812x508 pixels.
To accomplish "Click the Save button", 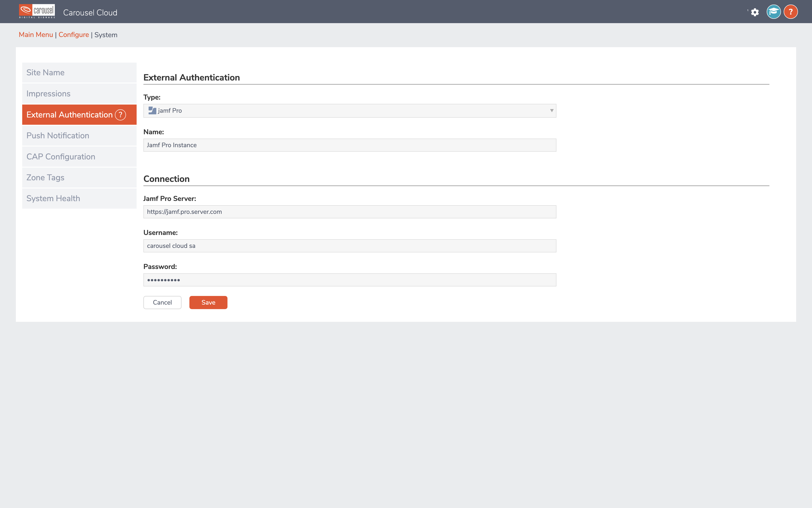I will coord(208,302).
